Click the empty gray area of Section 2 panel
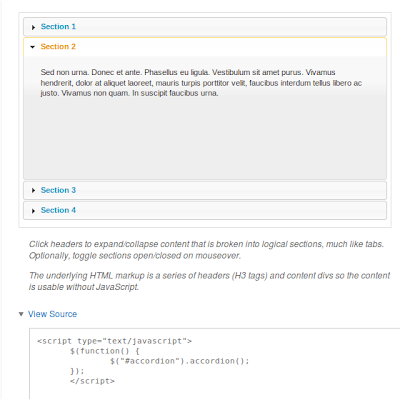Screen dimensions: 400x400 (205, 138)
